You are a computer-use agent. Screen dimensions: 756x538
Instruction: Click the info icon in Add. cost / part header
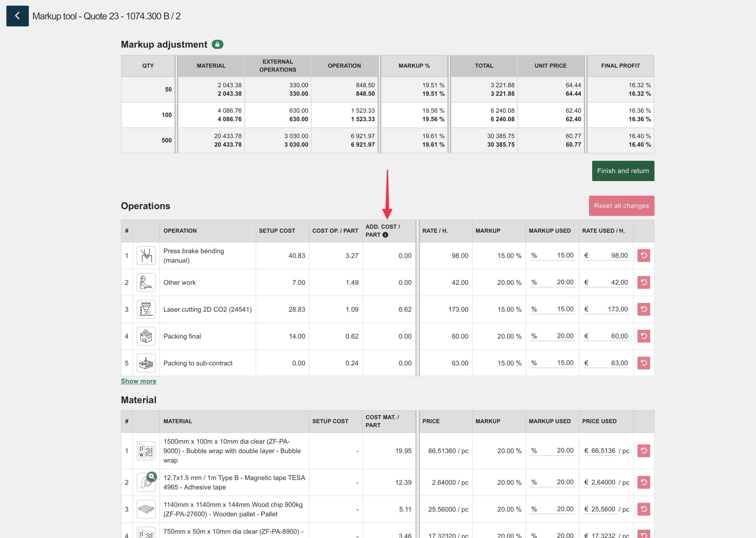point(385,235)
